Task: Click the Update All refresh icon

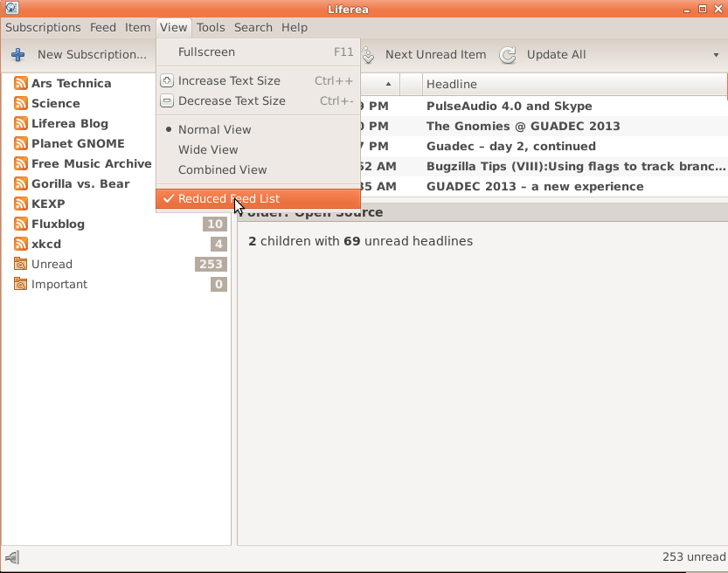Action: 508,55
